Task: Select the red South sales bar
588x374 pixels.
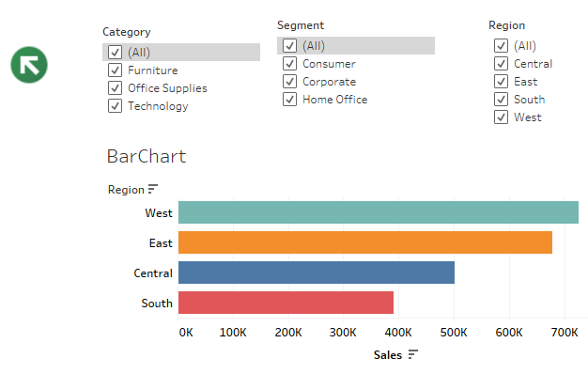Action: click(x=286, y=303)
